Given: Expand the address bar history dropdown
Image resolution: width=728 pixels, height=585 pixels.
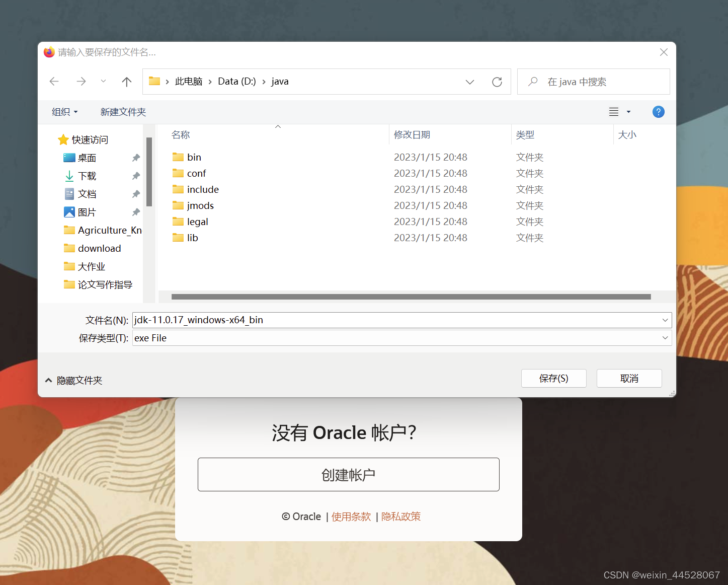Looking at the screenshot, I should point(470,82).
